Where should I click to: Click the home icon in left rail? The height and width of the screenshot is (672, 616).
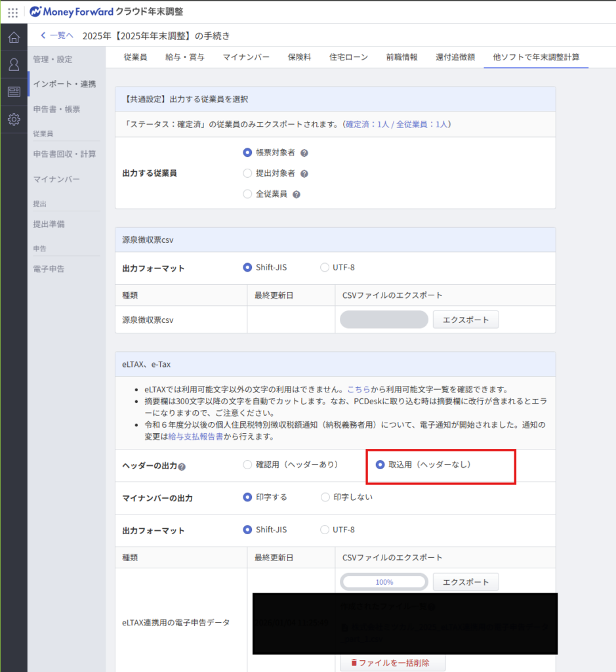click(13, 37)
